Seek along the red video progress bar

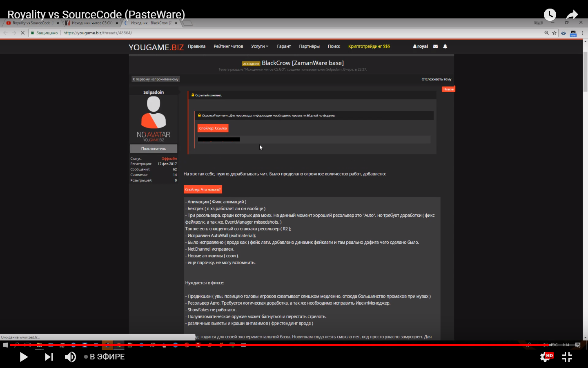294,345
